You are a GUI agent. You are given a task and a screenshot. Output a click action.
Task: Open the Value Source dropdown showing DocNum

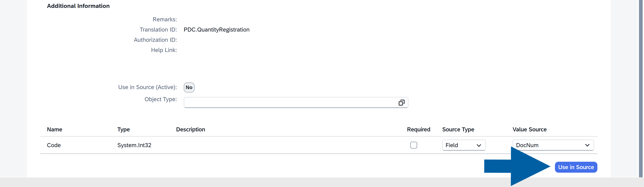pyautogui.click(x=553, y=145)
